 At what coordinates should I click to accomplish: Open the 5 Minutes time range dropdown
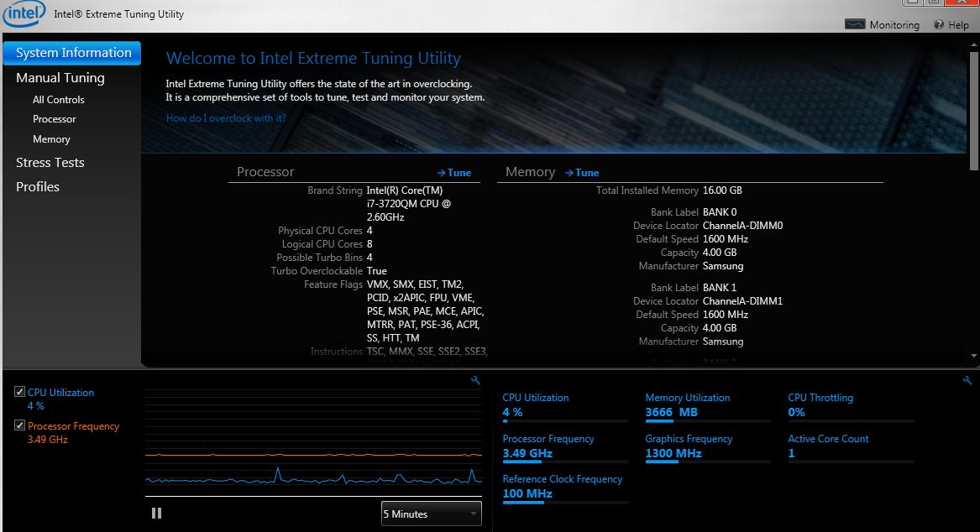(432, 514)
